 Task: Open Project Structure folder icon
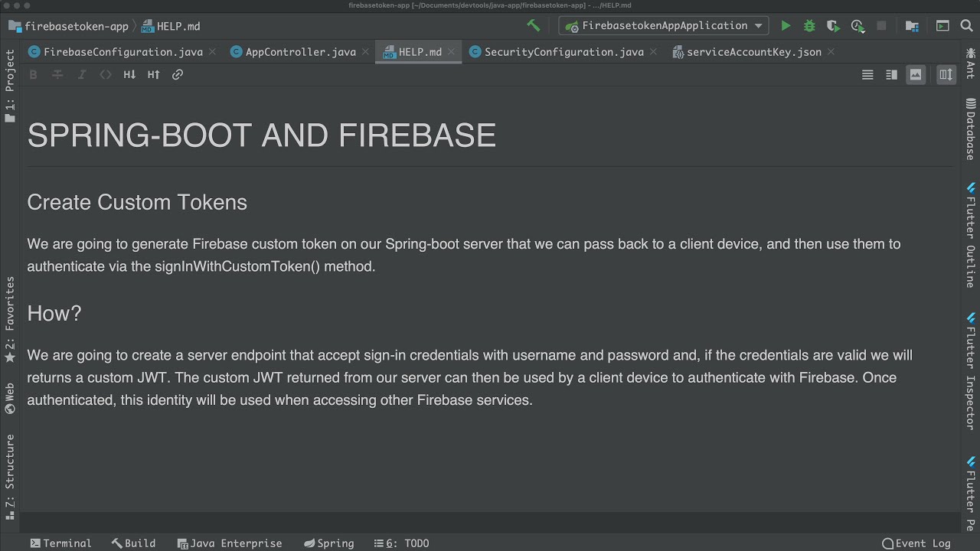coord(912,26)
